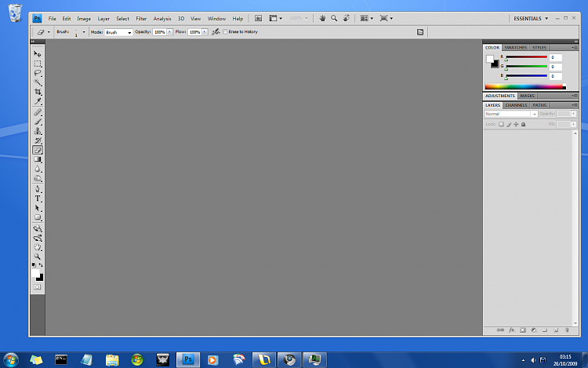Open the Recycle Bin on desktop
The height and width of the screenshot is (368, 588).
(15, 13)
